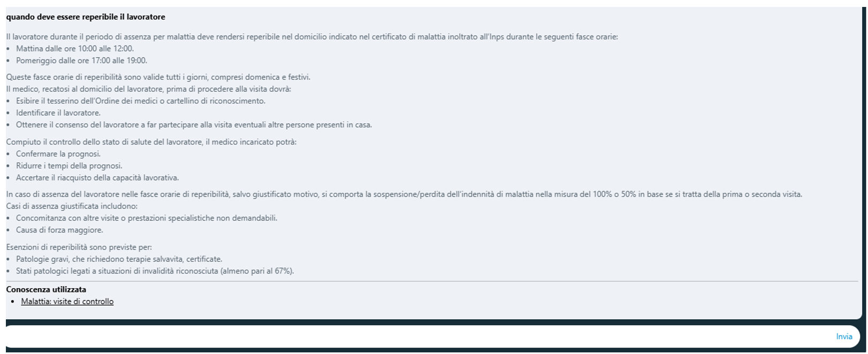
Task: Click the Queste fasce orarie di reperibilità sentence
Action: coord(158,77)
